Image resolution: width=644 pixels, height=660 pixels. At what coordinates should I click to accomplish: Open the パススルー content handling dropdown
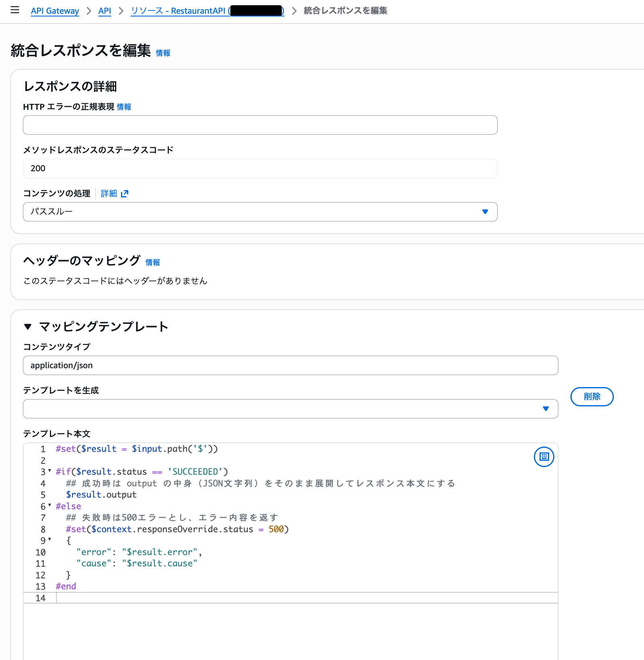coord(485,212)
